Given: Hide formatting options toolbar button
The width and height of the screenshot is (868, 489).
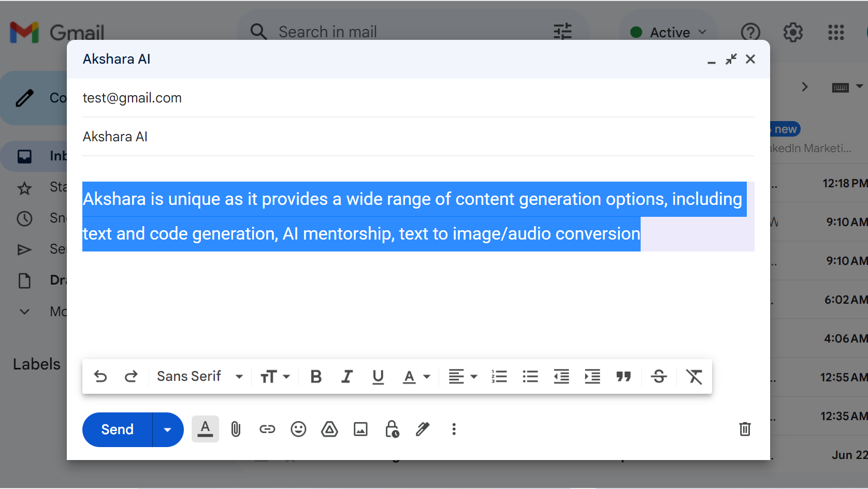Looking at the screenshot, I should (x=205, y=429).
